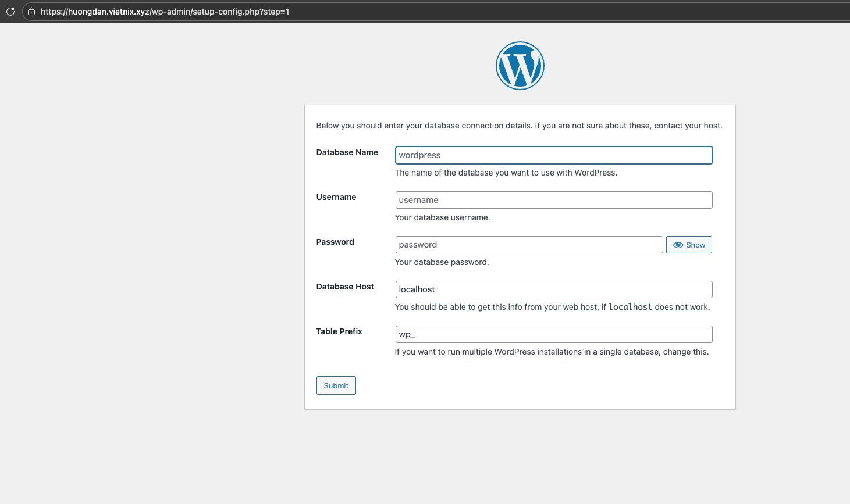The image size is (850, 504).
Task: Select the Username input field
Action: click(x=553, y=200)
